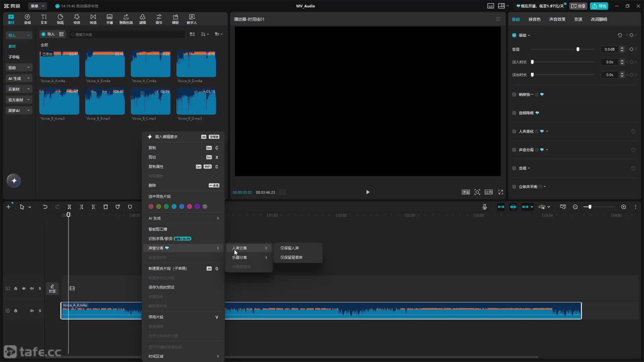Select the split clip tool
The image size is (644, 362).
(69, 207)
